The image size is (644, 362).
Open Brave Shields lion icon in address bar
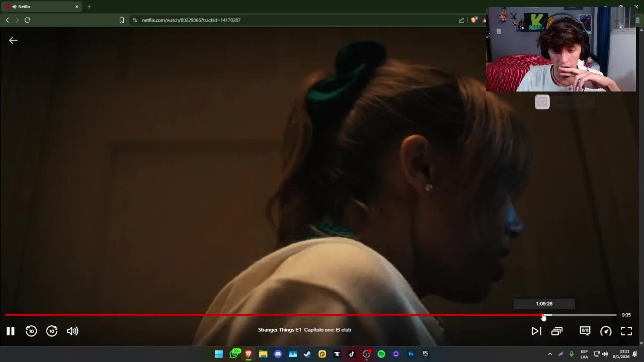click(473, 20)
